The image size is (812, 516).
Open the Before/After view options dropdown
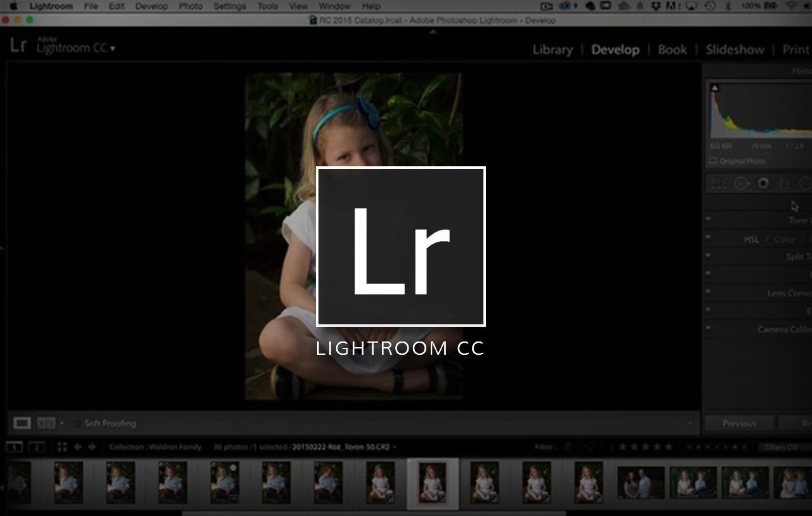point(62,423)
